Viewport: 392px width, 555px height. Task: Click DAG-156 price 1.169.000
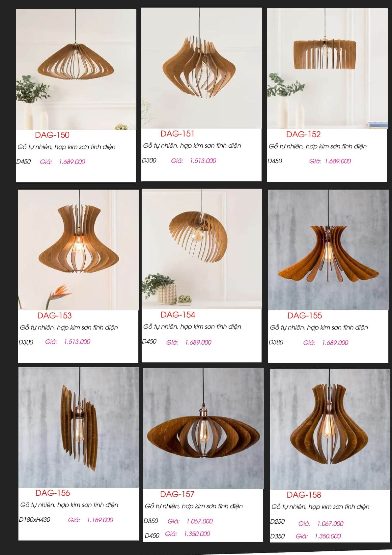tap(100, 520)
